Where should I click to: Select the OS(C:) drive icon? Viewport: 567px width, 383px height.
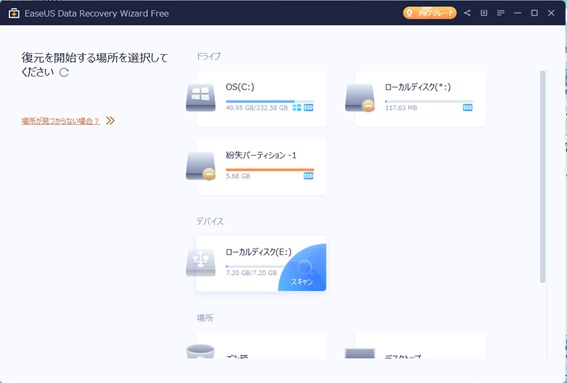click(x=201, y=98)
